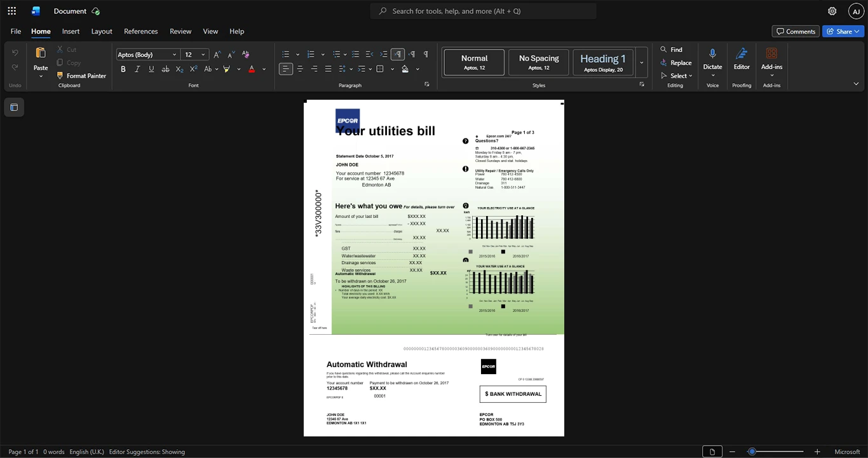This screenshot has height=458, width=868.
Task: Switch to the Insert tab
Action: (71, 31)
